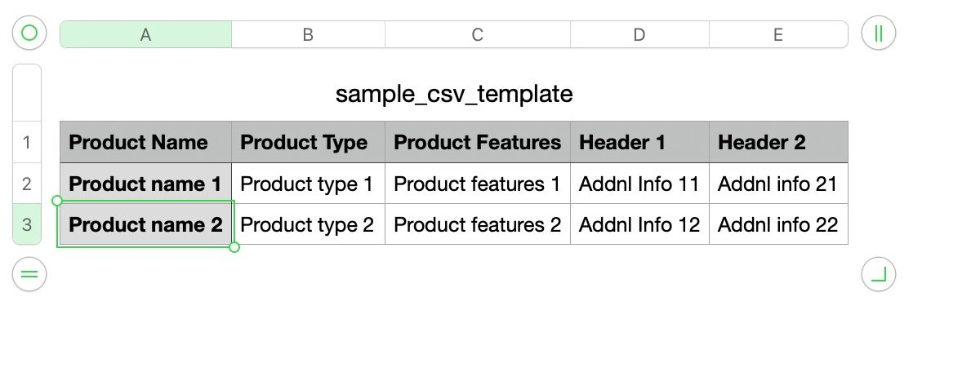Click the Addnl Info 11 cell
The image size is (980, 381).
639,184
